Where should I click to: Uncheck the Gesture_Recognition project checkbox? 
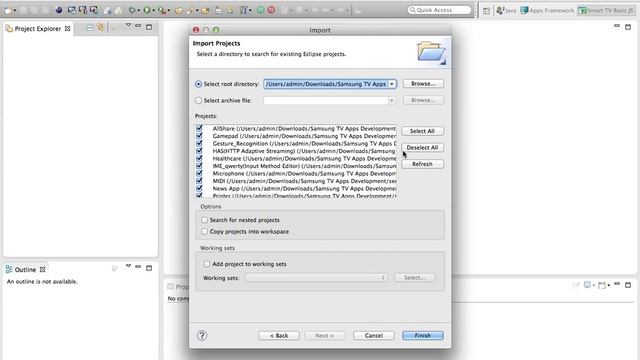[199, 143]
